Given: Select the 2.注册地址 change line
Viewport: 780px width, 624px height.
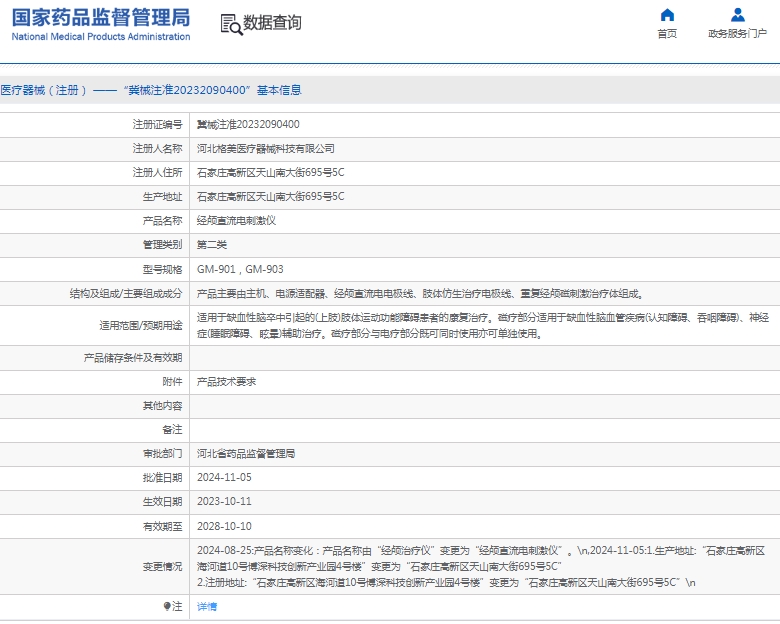Looking at the screenshot, I should coord(446,582).
